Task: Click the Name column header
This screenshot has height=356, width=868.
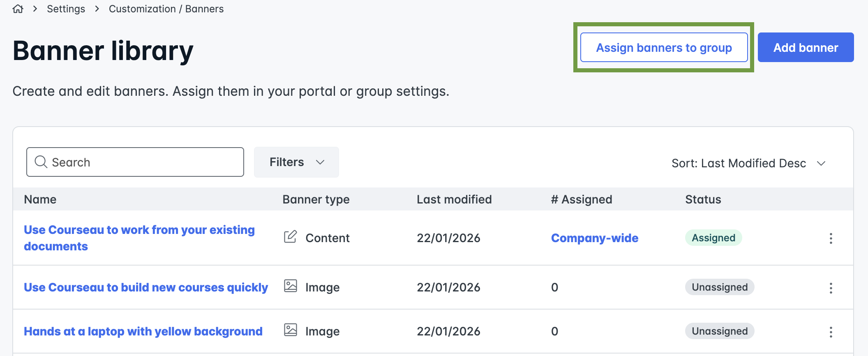Action: pos(40,199)
